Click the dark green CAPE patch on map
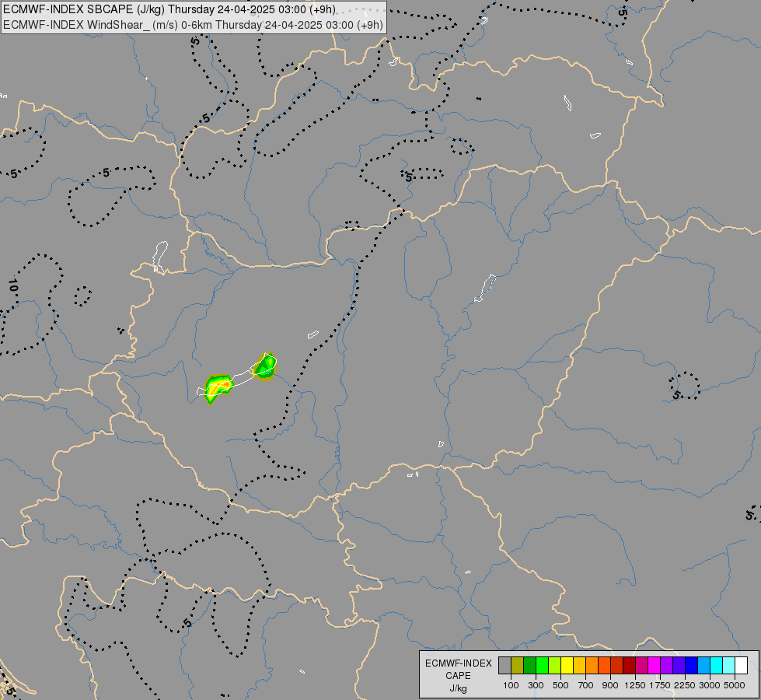The height and width of the screenshot is (700, 761). pyautogui.click(x=265, y=367)
